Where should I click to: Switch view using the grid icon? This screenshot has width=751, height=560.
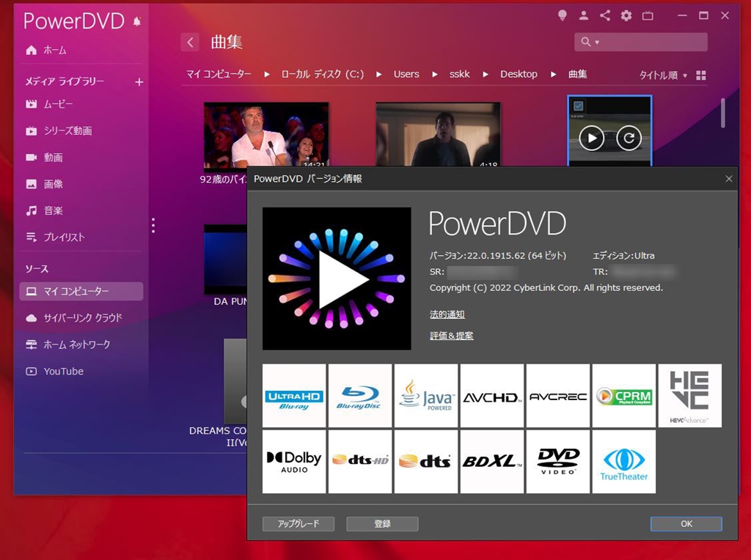click(x=700, y=75)
